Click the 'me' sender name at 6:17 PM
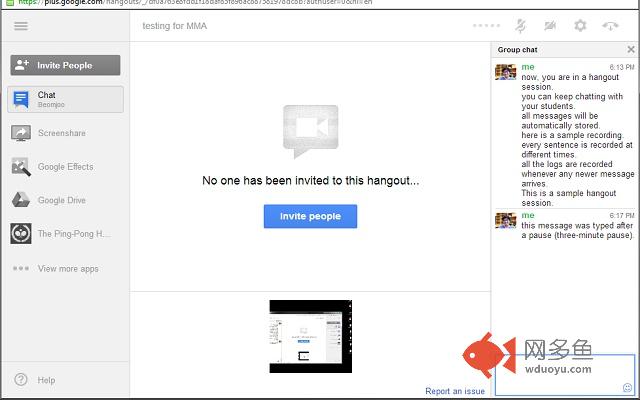Screen dimensions: 640x400 point(528,215)
